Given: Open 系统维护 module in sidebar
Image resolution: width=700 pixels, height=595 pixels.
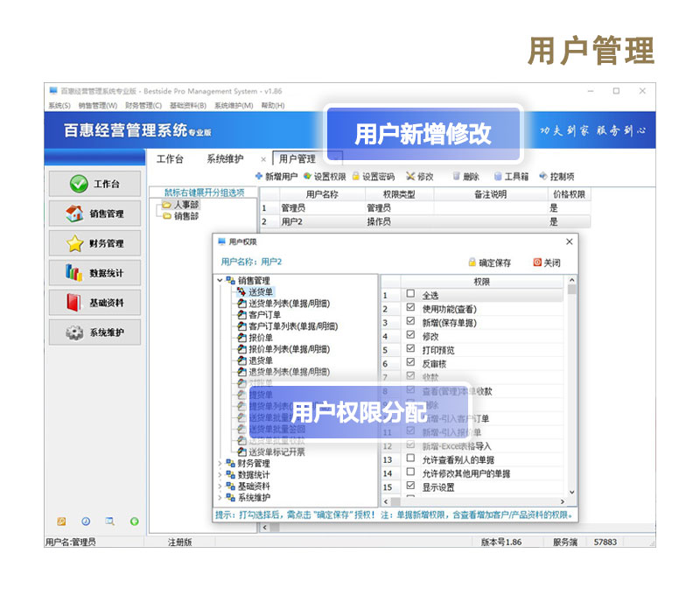Looking at the screenshot, I should 94,332.
